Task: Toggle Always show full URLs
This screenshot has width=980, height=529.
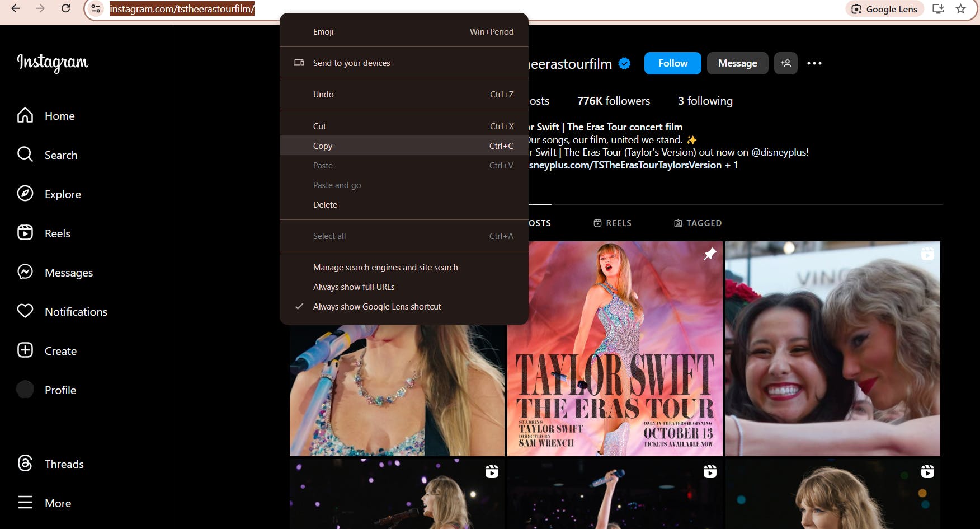Action: (x=404, y=287)
